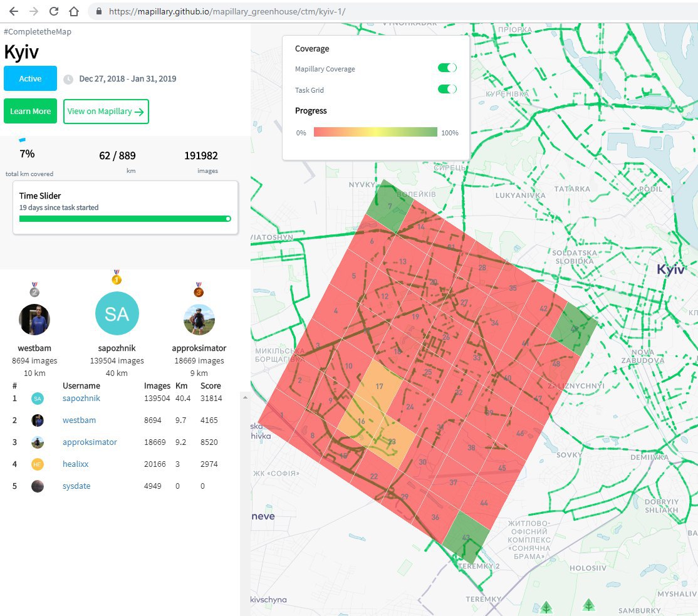The width and height of the screenshot is (698, 616).
Task: Click score 31814 in sapozhnik's row
Action: point(211,399)
